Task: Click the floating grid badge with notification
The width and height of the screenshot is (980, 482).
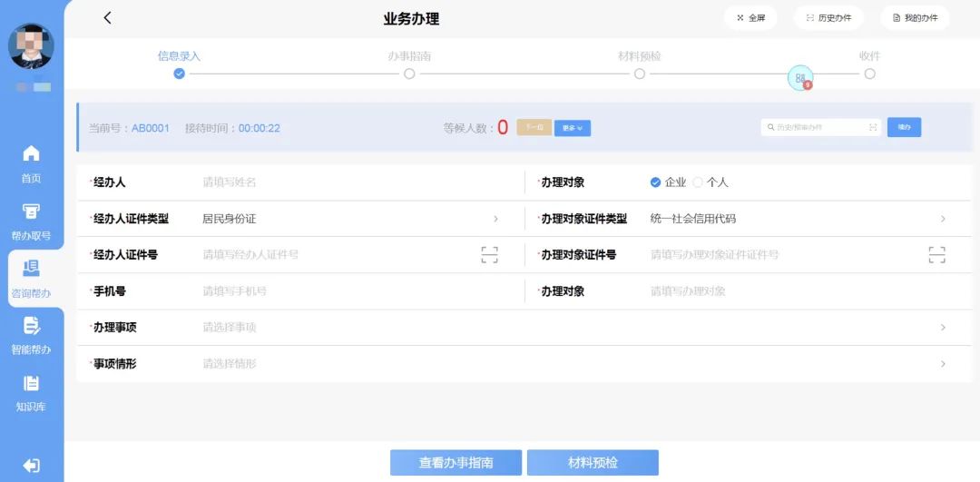Action: point(800,79)
